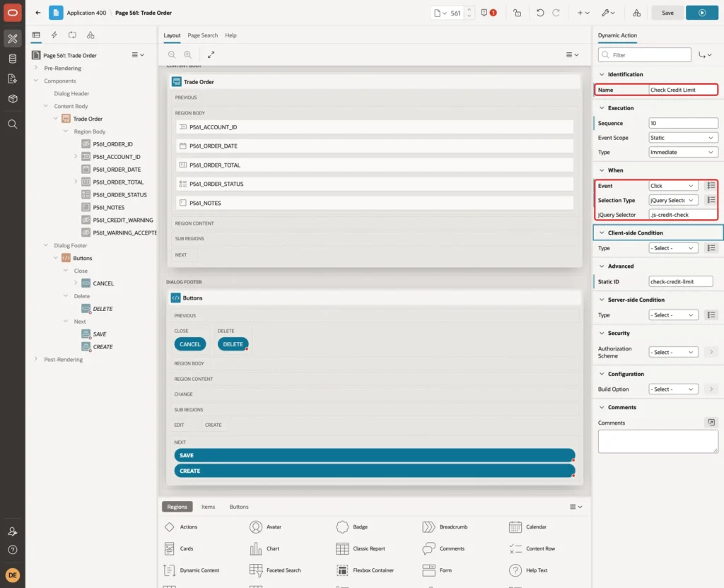The image size is (724, 588).
Task: Collapse the Client-side Condition section
Action: [602, 233]
